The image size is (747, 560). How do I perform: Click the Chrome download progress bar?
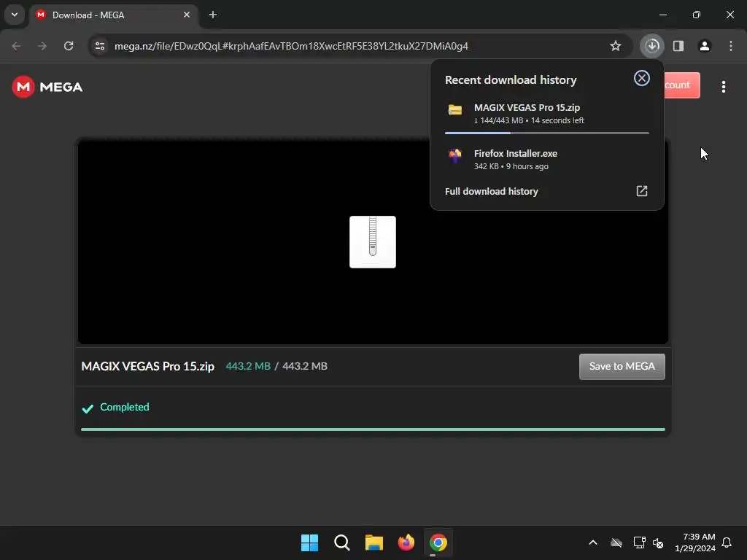point(547,133)
